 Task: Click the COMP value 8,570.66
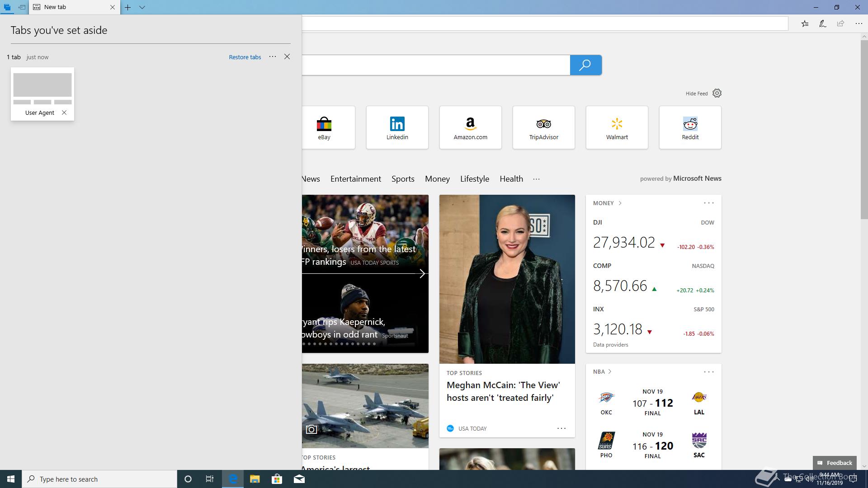[620, 286]
